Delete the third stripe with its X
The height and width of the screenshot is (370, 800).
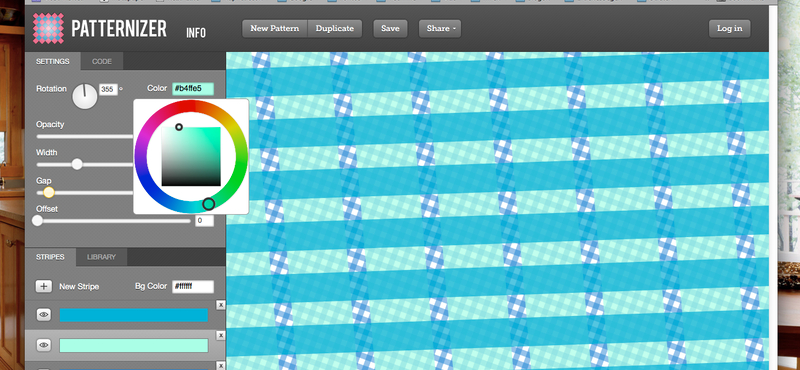(220, 365)
